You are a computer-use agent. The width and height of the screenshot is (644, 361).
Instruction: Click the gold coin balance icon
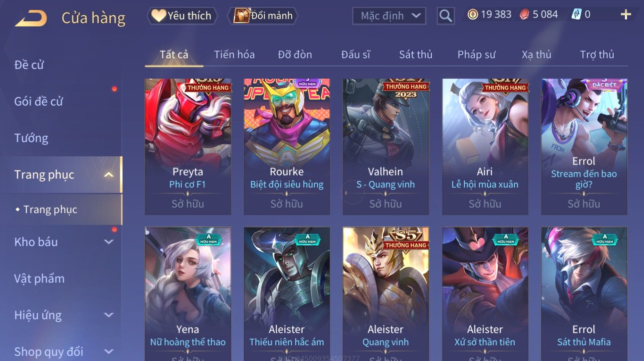(473, 15)
